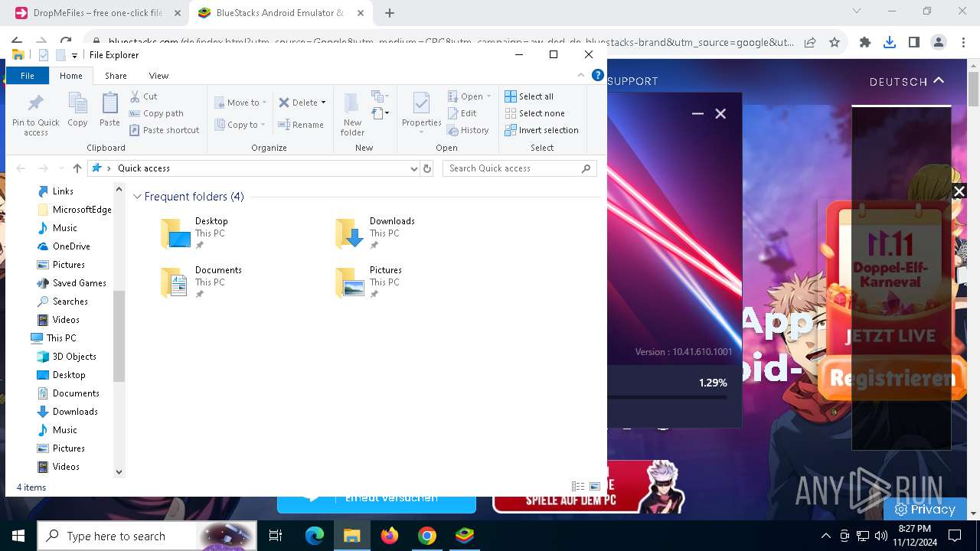
Task: Open BlueStacks from taskbar
Action: pos(465,536)
